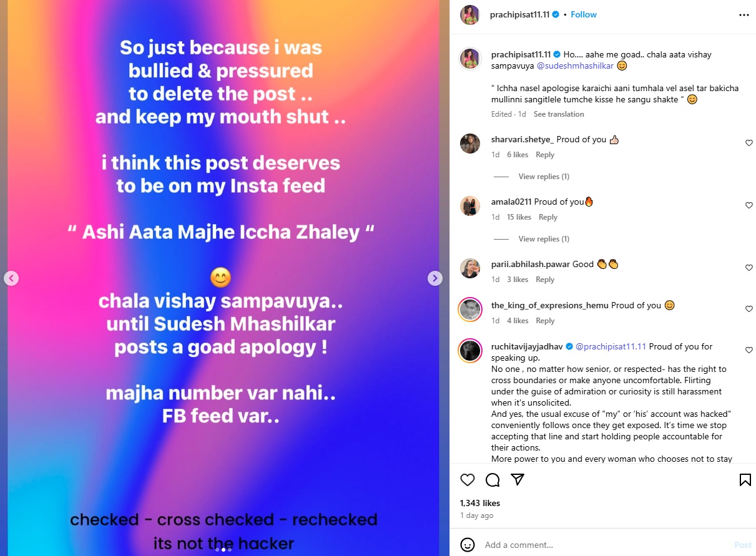Viewport: 756px width, 556px height.
Task: Expand replies under sharvari.shetye_'s comment
Action: [543, 177]
